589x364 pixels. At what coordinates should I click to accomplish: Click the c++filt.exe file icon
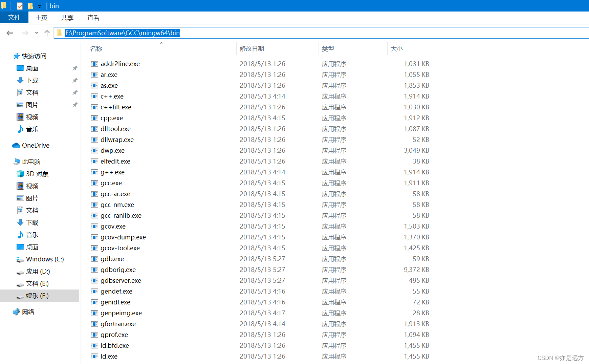point(94,107)
